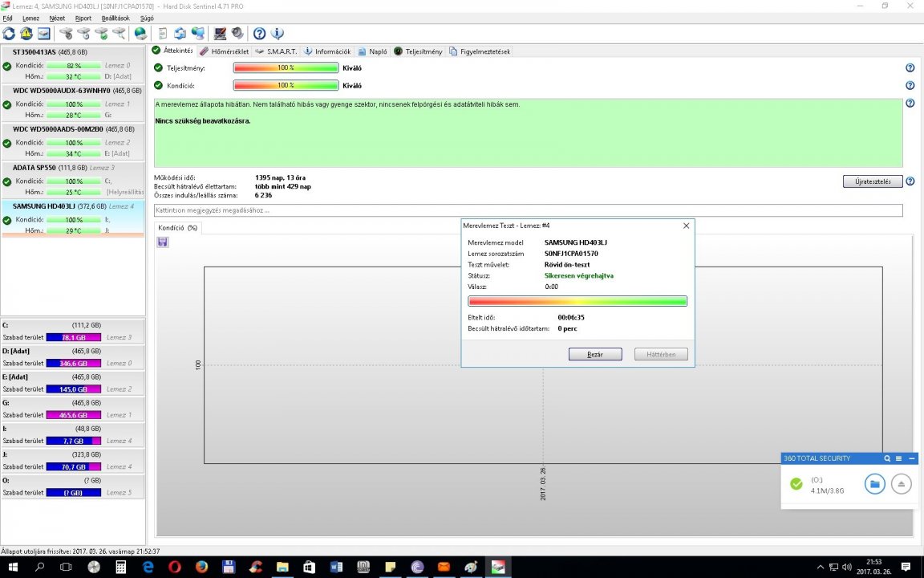The width and height of the screenshot is (924, 578).
Task: Click eject button in 360 Total Security widget
Action: pos(901,484)
